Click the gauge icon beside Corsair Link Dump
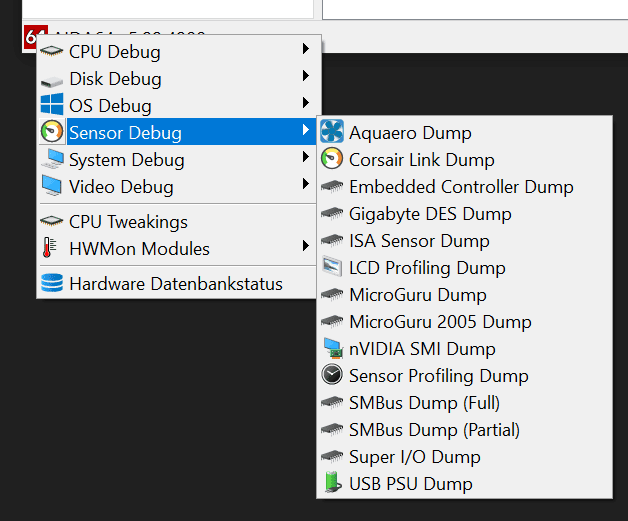The height and width of the screenshot is (521, 628). coord(332,158)
